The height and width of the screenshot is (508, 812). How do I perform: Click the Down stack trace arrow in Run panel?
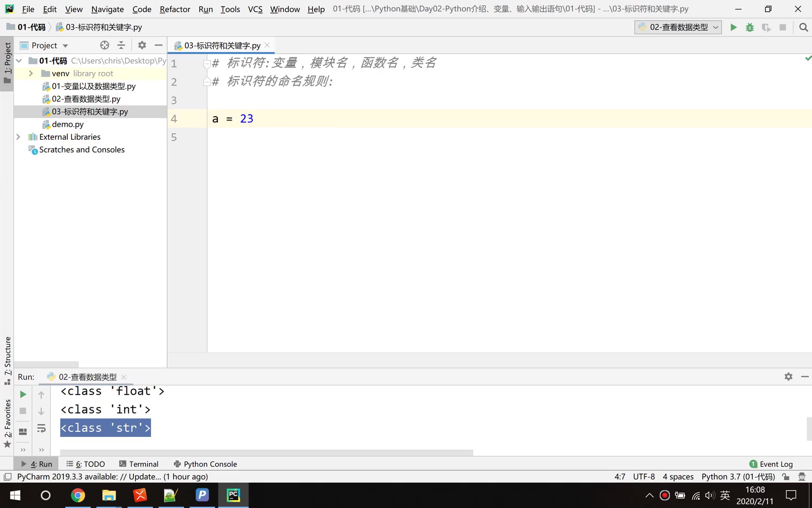point(41,411)
